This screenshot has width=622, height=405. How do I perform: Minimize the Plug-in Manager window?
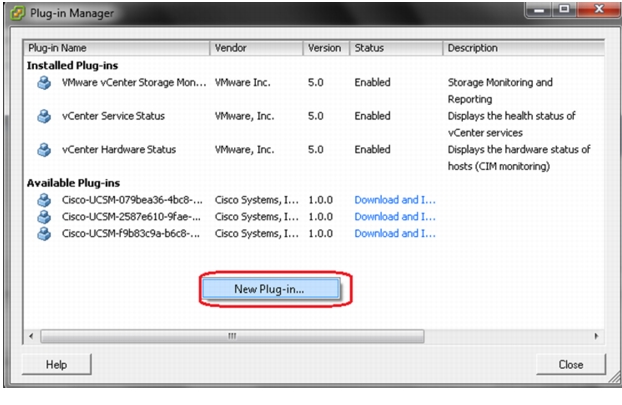coord(538,10)
